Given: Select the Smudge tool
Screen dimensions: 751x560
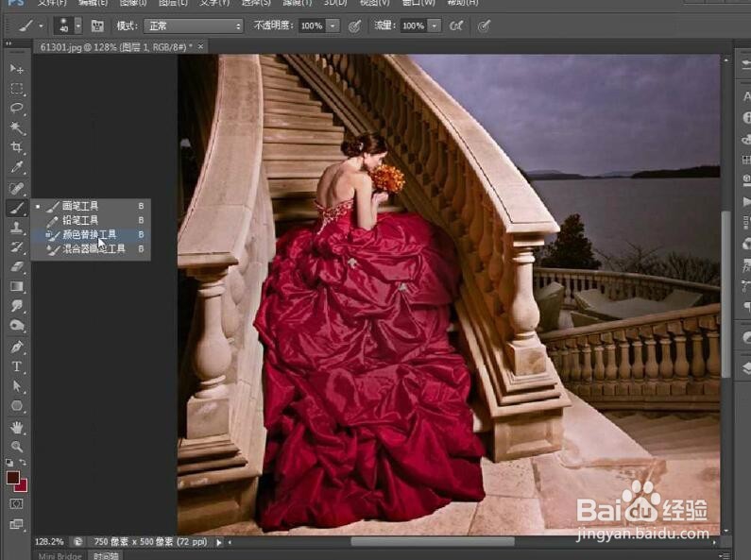Looking at the screenshot, I should 16,306.
